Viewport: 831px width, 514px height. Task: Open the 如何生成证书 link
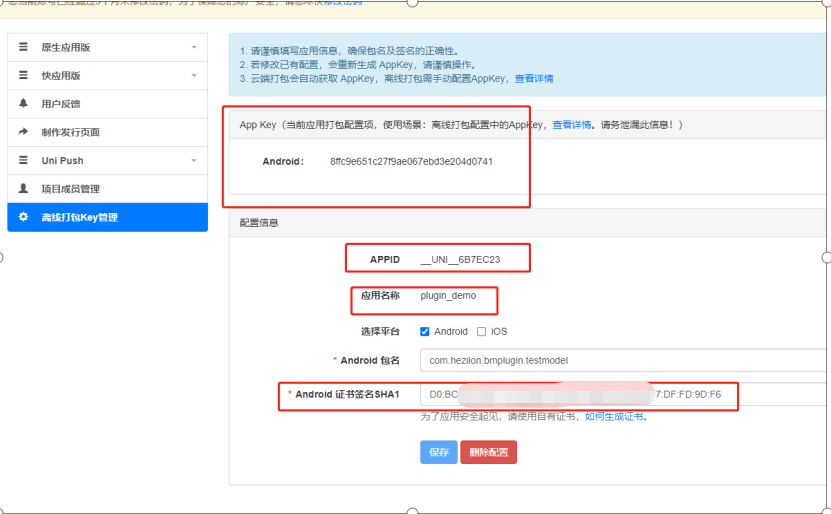click(x=614, y=416)
